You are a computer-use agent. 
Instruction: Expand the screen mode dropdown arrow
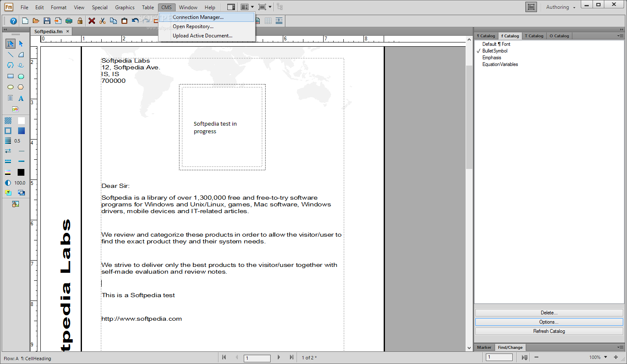pos(270,7)
